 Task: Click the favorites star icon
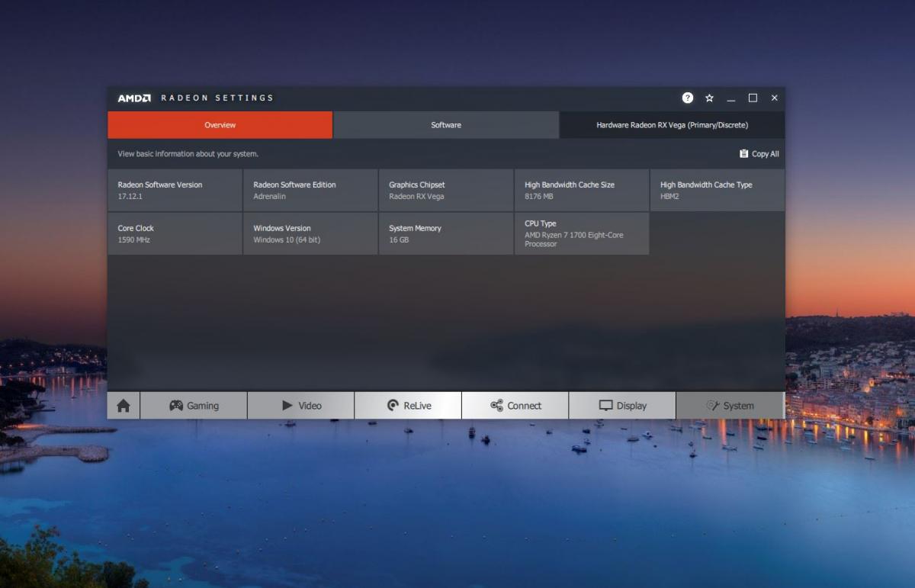coord(709,98)
